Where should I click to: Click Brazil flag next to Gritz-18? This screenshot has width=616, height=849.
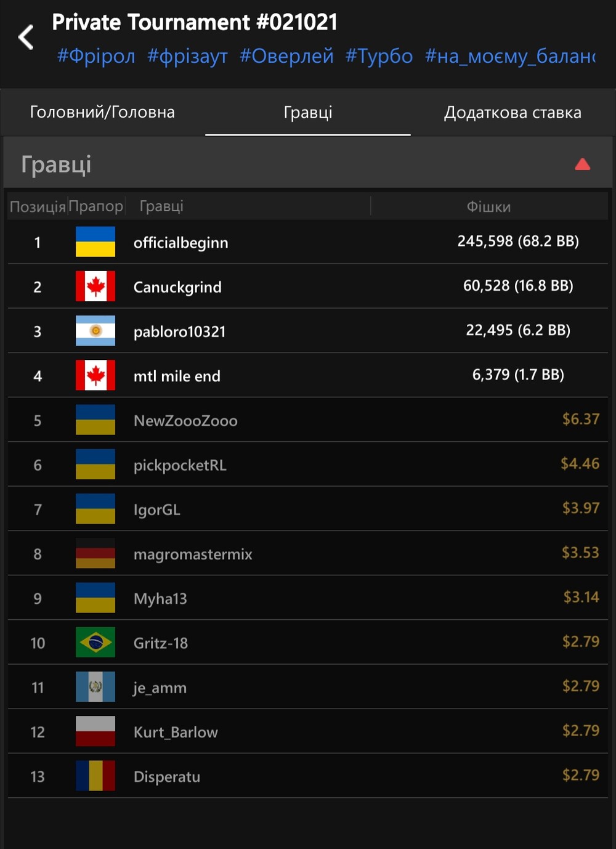point(95,642)
